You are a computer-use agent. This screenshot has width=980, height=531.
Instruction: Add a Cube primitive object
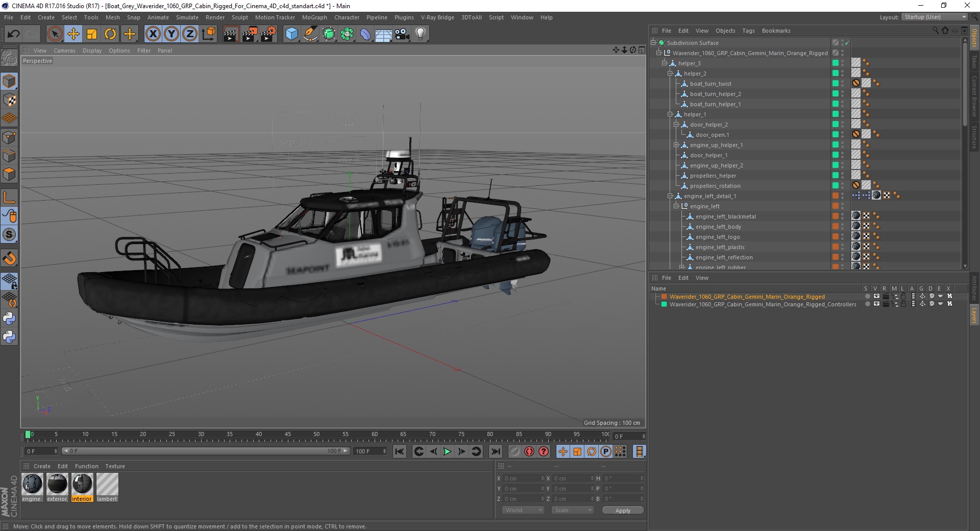pos(291,34)
